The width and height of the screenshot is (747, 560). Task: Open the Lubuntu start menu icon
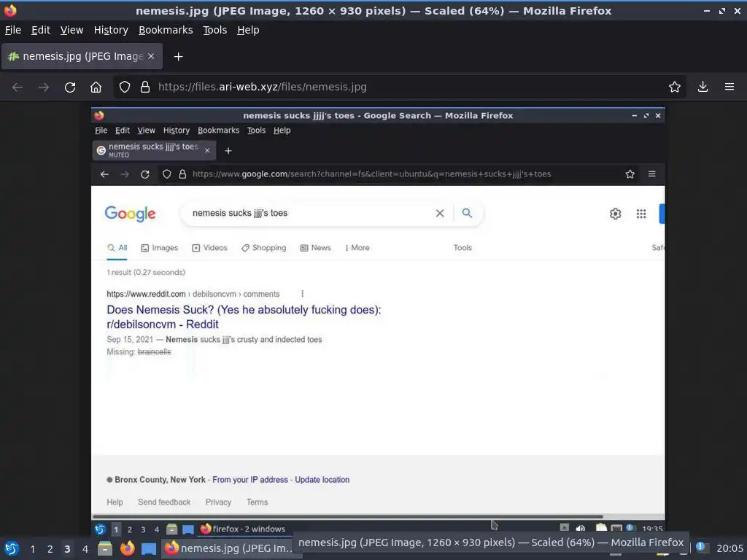click(12, 548)
